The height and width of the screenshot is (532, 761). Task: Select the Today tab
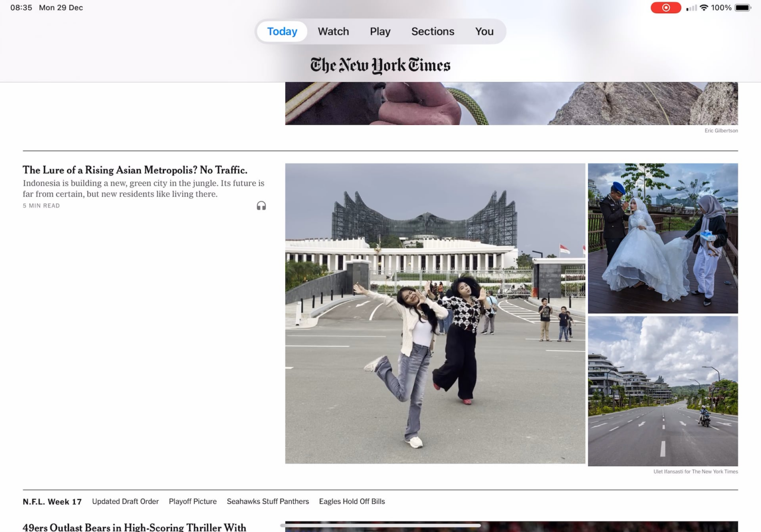(x=282, y=31)
